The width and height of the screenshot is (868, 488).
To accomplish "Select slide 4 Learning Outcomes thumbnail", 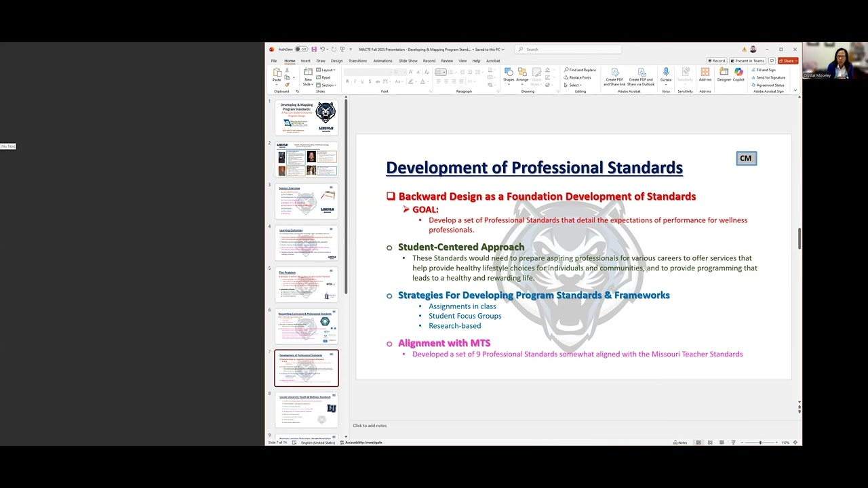I will pos(307,243).
